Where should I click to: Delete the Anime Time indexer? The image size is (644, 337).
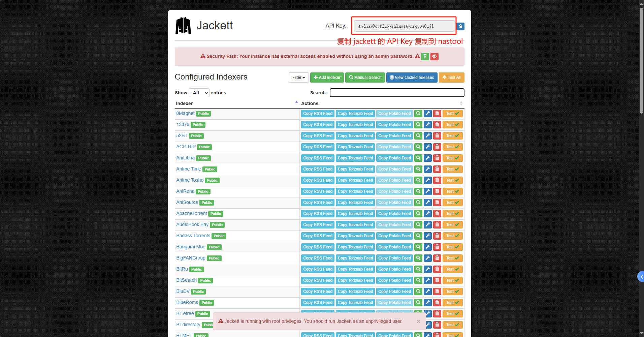click(437, 169)
